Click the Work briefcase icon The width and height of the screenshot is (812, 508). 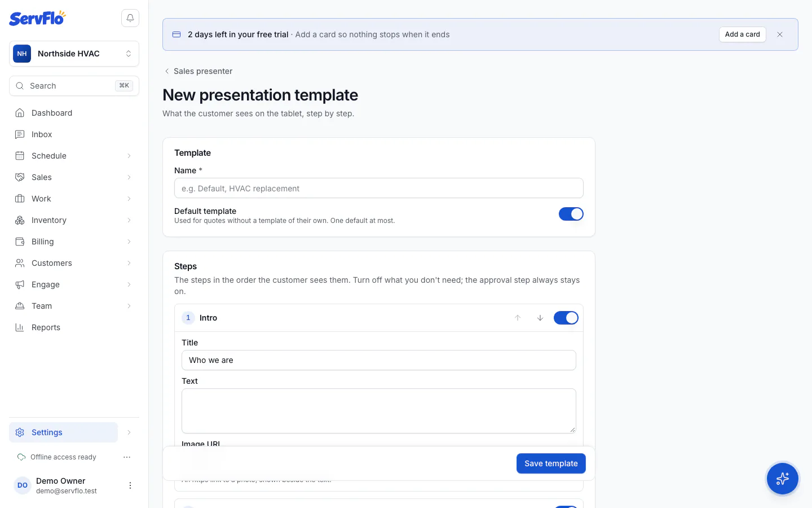[x=20, y=199]
